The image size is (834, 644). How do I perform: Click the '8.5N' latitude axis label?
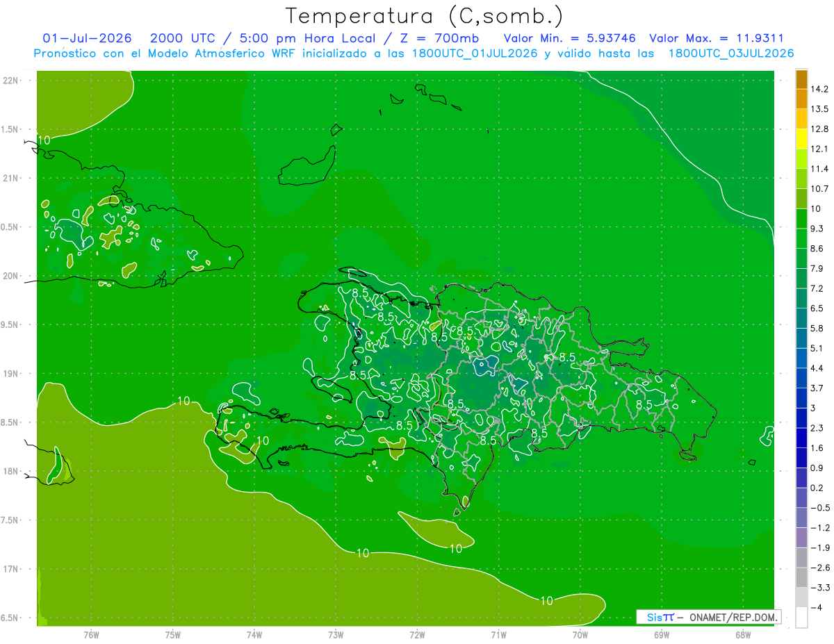(10, 422)
